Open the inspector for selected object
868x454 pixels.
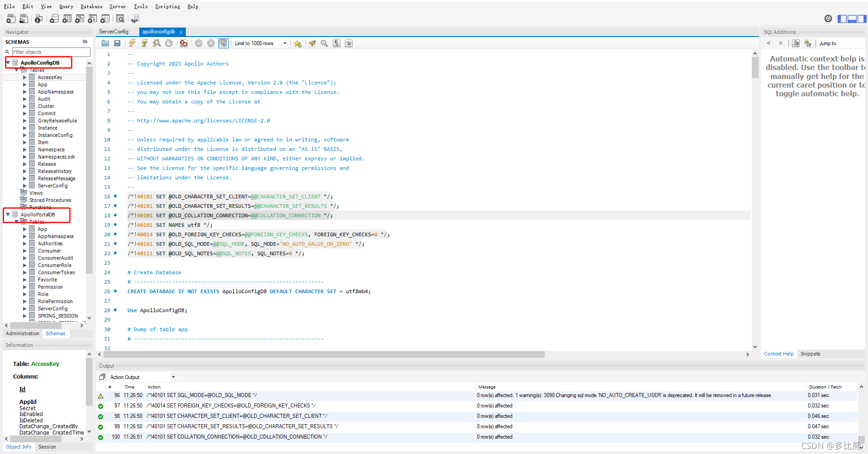39,19
